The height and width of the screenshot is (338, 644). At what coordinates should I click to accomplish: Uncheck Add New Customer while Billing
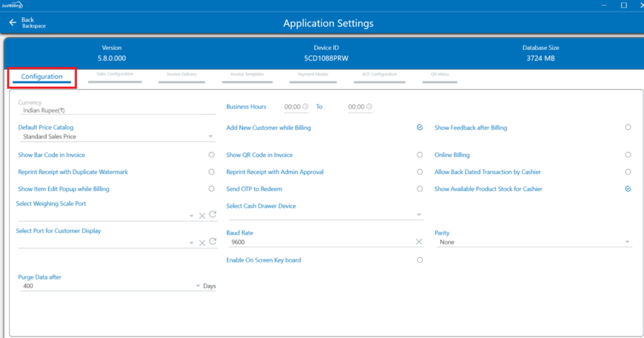420,128
